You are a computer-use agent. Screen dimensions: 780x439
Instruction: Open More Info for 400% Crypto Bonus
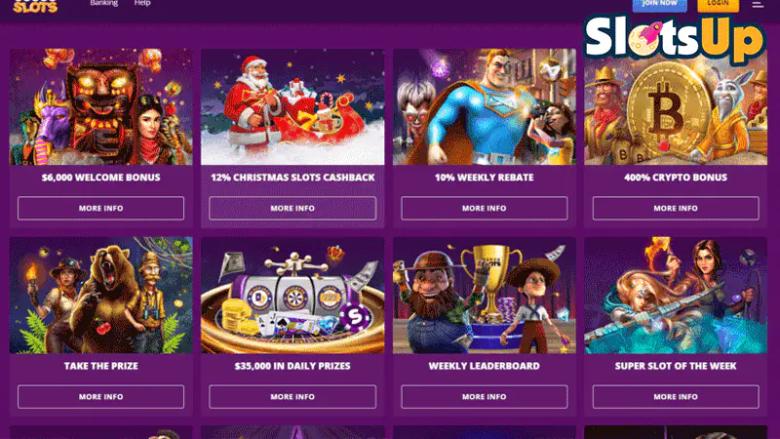coord(676,208)
